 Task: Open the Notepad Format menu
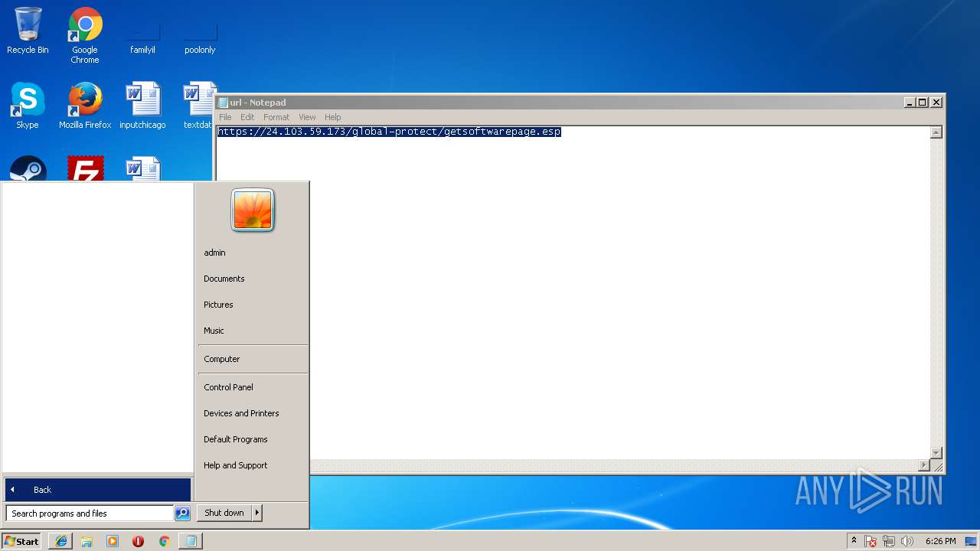[x=276, y=117]
